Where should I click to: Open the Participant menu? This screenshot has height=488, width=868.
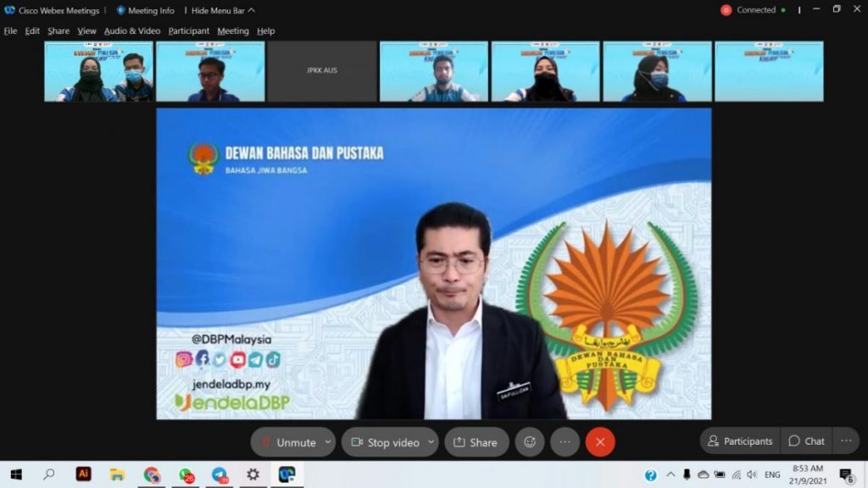pyautogui.click(x=189, y=31)
